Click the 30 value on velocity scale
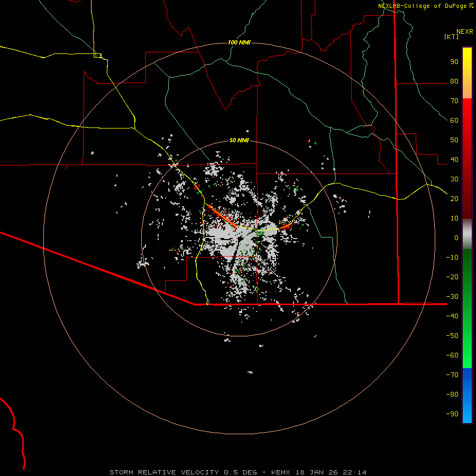Screen dimensions: 476x476 coord(454,179)
